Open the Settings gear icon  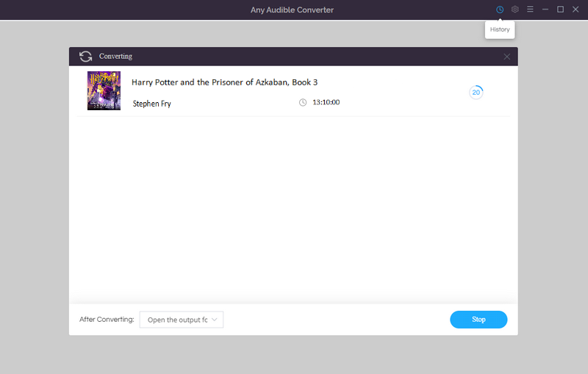pyautogui.click(x=515, y=10)
